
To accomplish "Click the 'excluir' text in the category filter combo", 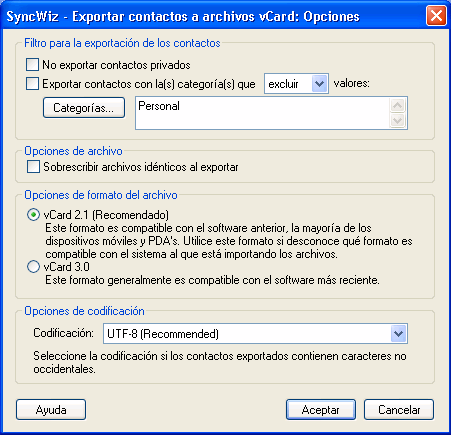I will 283,84.
